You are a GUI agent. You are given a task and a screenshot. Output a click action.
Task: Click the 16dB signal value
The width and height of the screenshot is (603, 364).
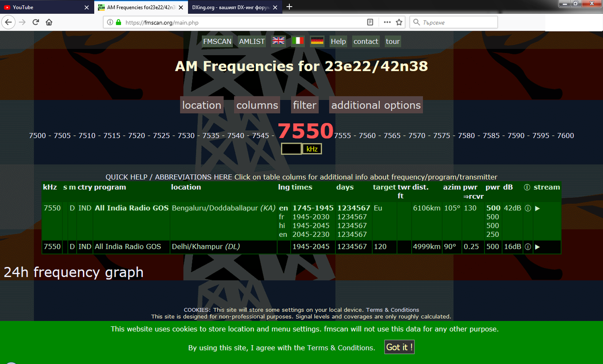pyautogui.click(x=513, y=247)
